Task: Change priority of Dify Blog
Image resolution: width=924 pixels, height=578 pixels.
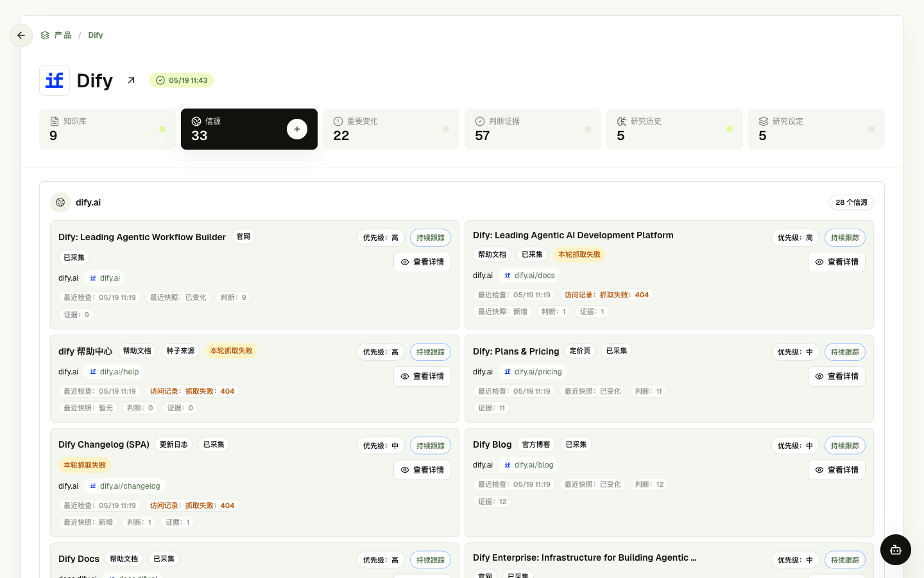Action: (x=795, y=446)
